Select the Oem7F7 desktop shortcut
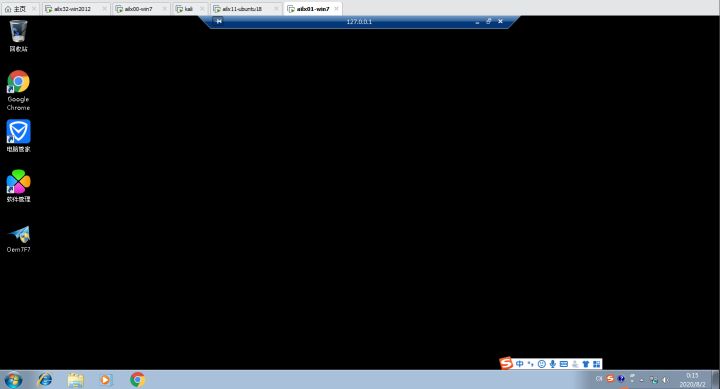This screenshot has width=720, height=389. (18, 239)
